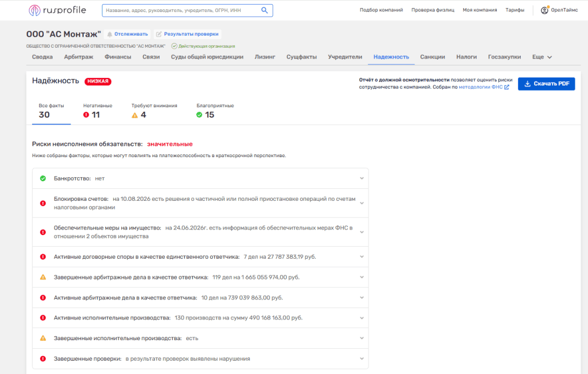
Task: Click the edit icon beside Результаты проверки
Action: [x=159, y=34]
